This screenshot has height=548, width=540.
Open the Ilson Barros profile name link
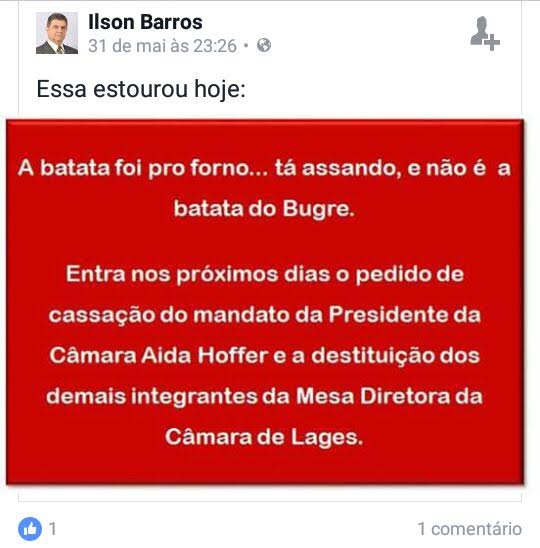point(145,22)
